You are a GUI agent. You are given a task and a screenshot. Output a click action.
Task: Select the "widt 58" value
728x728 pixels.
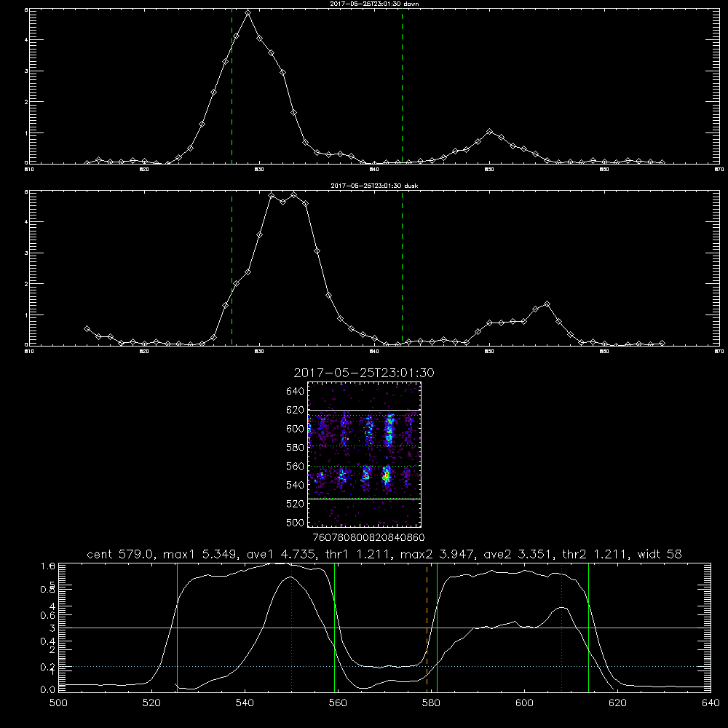pyautogui.click(x=660, y=554)
